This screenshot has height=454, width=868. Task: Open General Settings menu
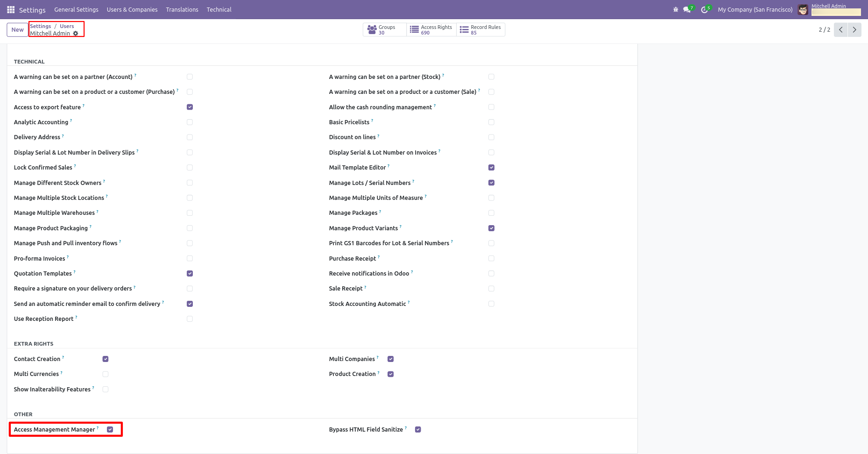pos(76,9)
